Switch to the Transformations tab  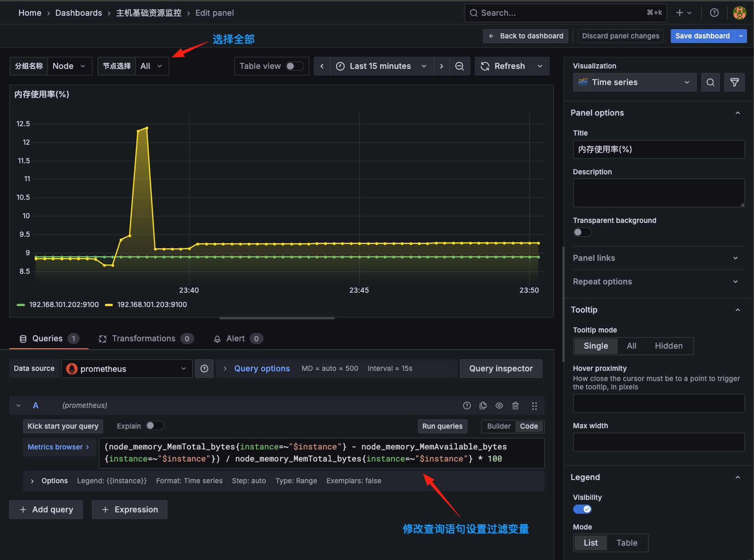(144, 338)
